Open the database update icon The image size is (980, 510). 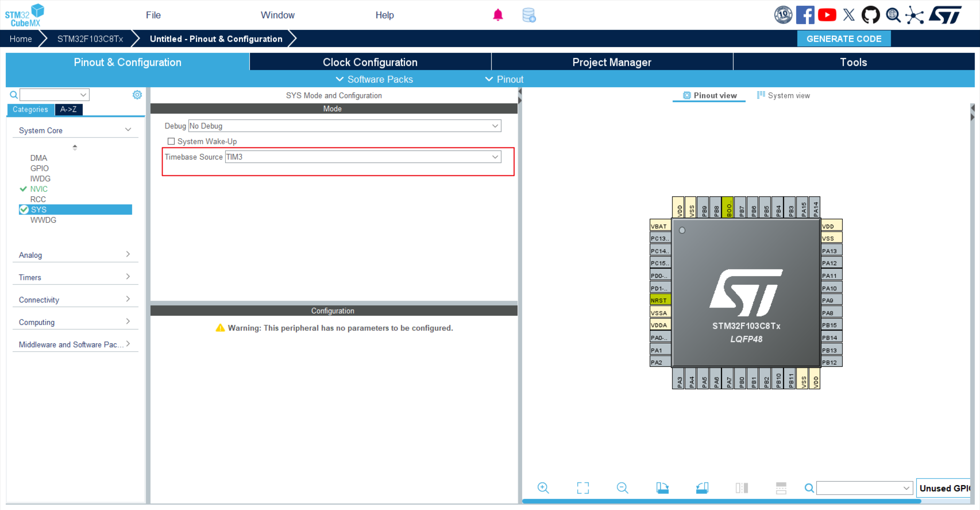[529, 15]
